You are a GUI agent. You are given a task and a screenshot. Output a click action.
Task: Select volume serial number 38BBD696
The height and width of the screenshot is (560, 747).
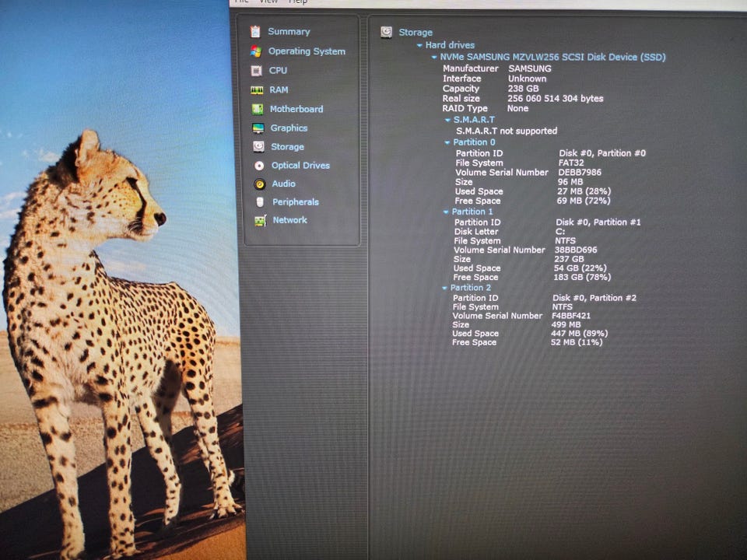tap(576, 250)
